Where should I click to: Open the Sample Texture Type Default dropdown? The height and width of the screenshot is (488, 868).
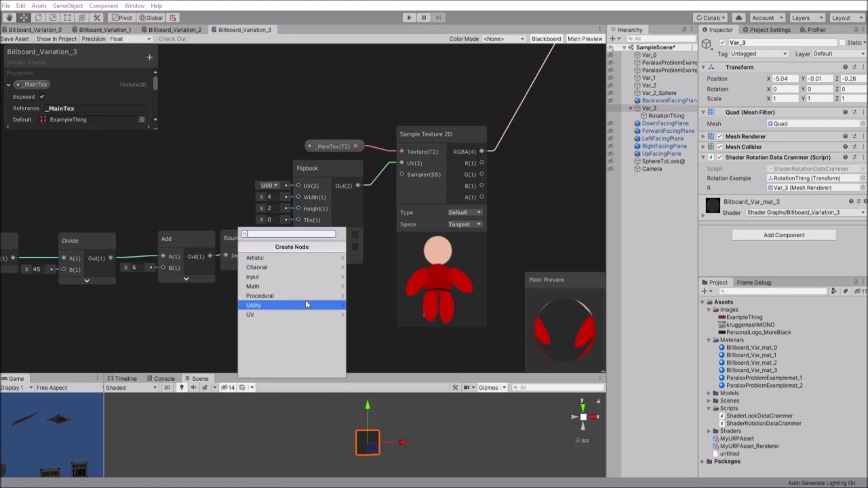(x=465, y=212)
